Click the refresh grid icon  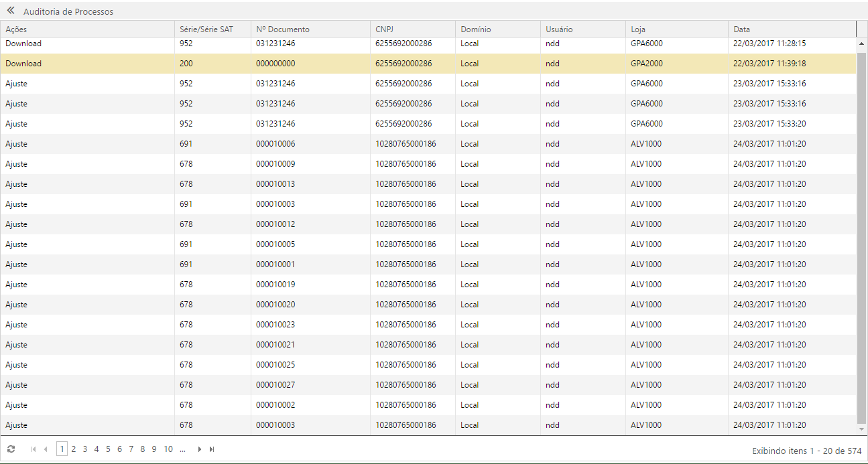11,449
